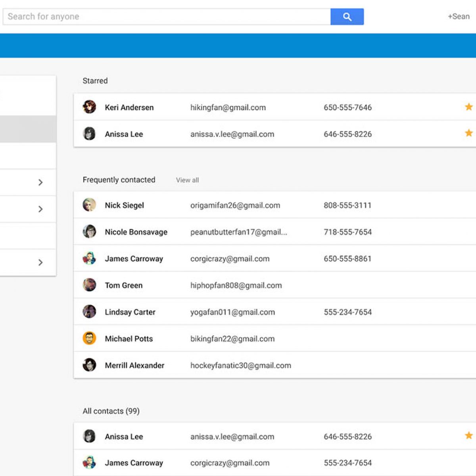Open James Carroway row in Frequently contacted
The height and width of the screenshot is (476, 476).
(x=134, y=259)
